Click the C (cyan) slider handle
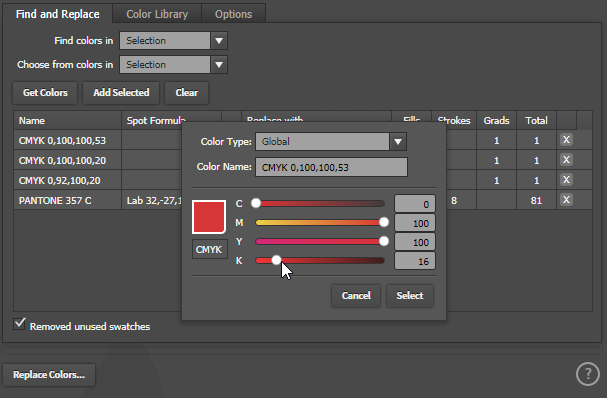Image resolution: width=607 pixels, height=398 pixels. point(256,203)
